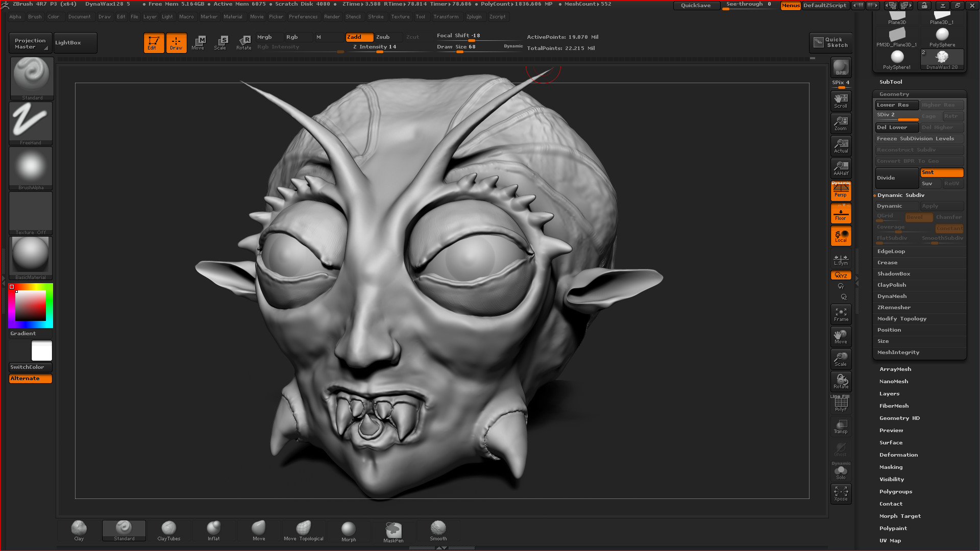Choose the MaskPen brush

point(393,531)
